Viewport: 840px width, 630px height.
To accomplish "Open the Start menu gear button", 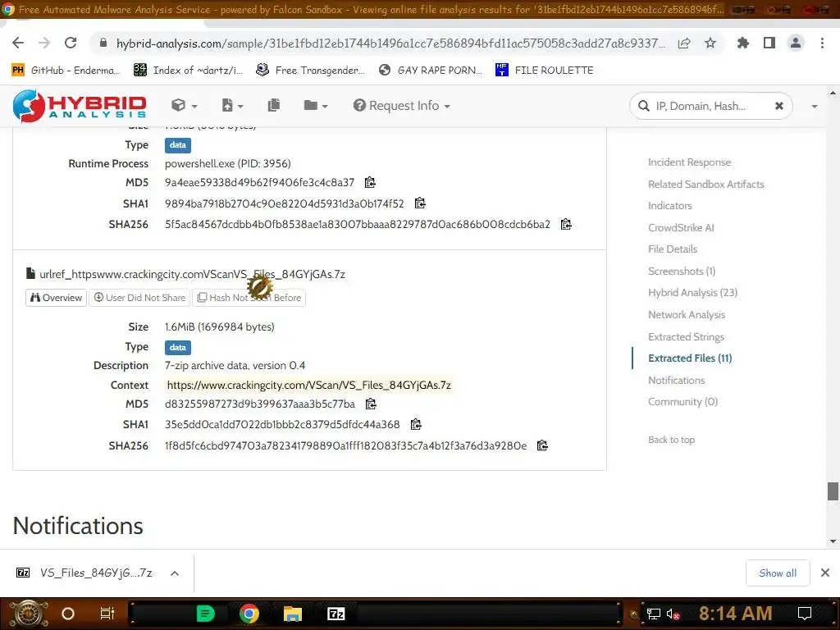I will pos(29,614).
